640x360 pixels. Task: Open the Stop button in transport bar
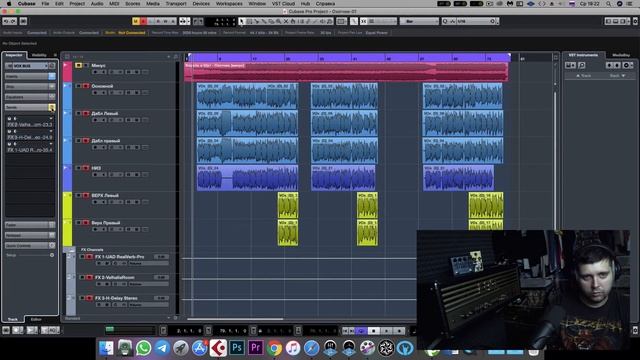click(373, 331)
